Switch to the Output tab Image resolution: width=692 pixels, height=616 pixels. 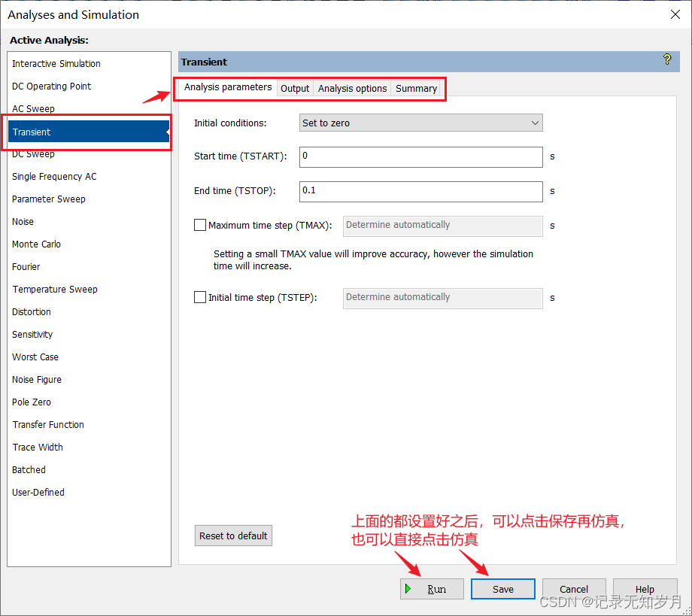click(295, 88)
